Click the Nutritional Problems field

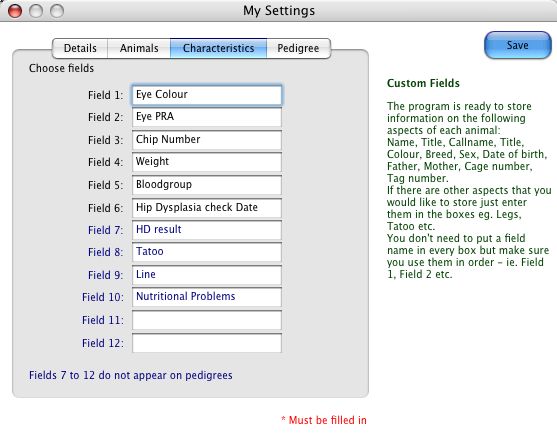click(x=207, y=297)
